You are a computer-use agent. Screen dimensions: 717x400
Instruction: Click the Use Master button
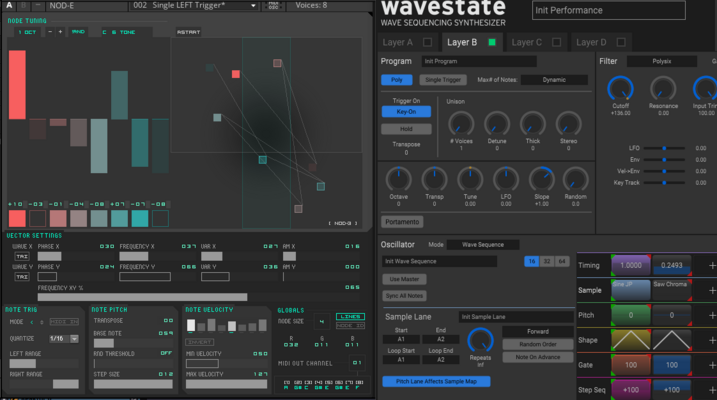[404, 279]
